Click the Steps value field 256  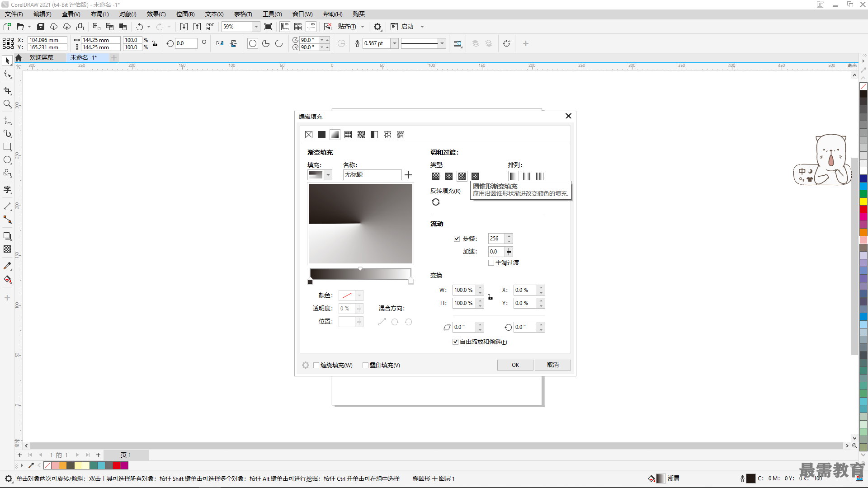496,239
